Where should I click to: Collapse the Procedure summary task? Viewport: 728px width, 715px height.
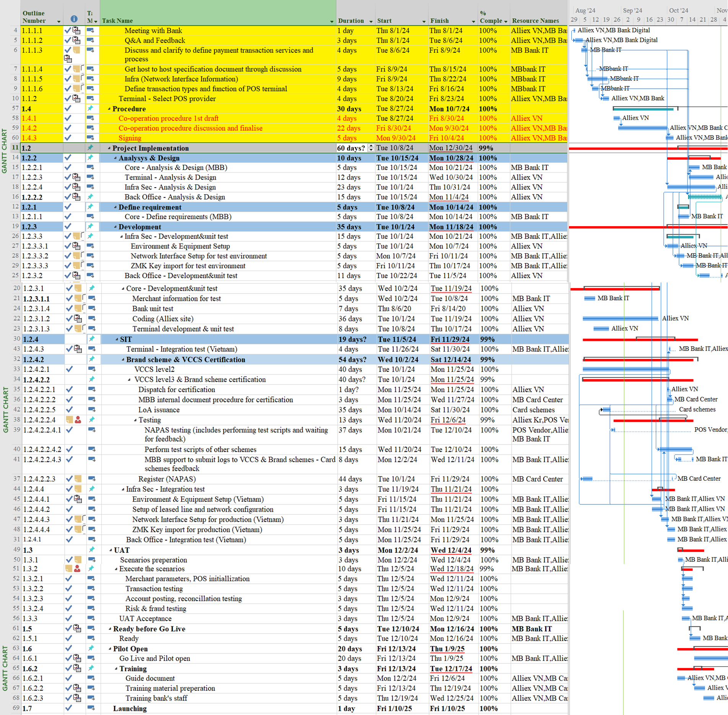(x=109, y=109)
